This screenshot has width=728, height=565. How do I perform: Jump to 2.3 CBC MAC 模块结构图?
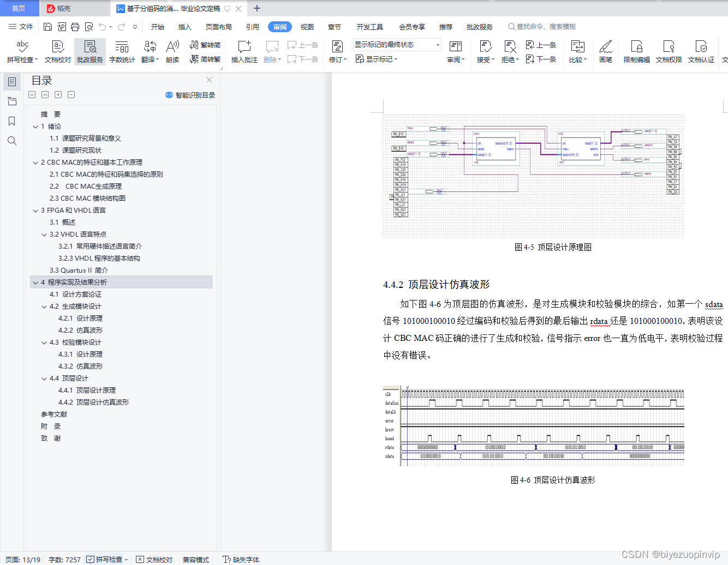coord(87,199)
